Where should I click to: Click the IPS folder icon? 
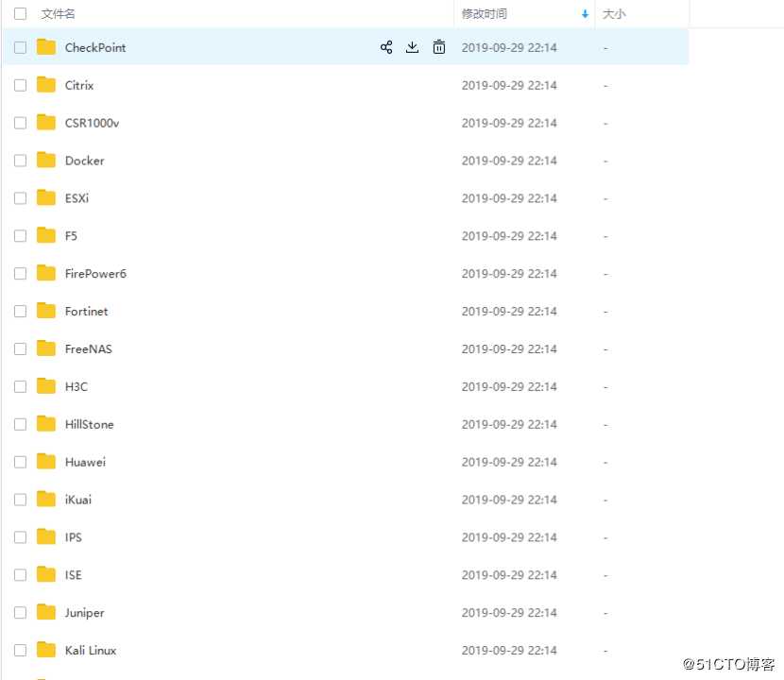point(46,536)
